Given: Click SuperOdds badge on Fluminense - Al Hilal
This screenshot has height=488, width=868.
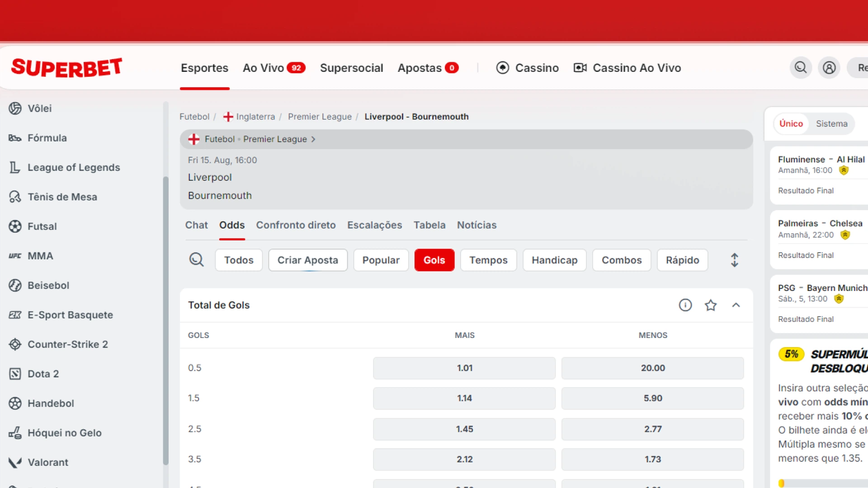Looking at the screenshot, I should click(844, 170).
